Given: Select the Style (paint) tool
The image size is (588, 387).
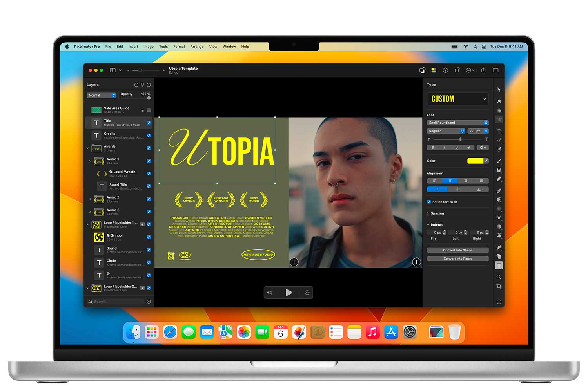Looking at the screenshot, I should click(499, 101).
